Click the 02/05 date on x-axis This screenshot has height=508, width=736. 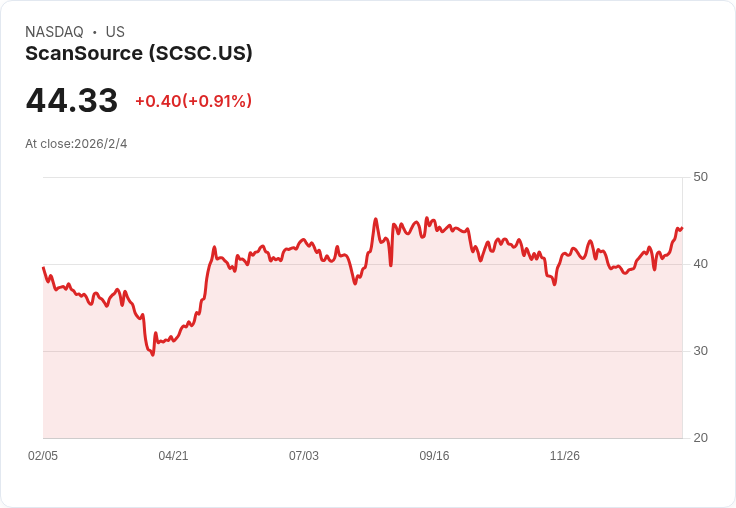pyautogui.click(x=43, y=456)
